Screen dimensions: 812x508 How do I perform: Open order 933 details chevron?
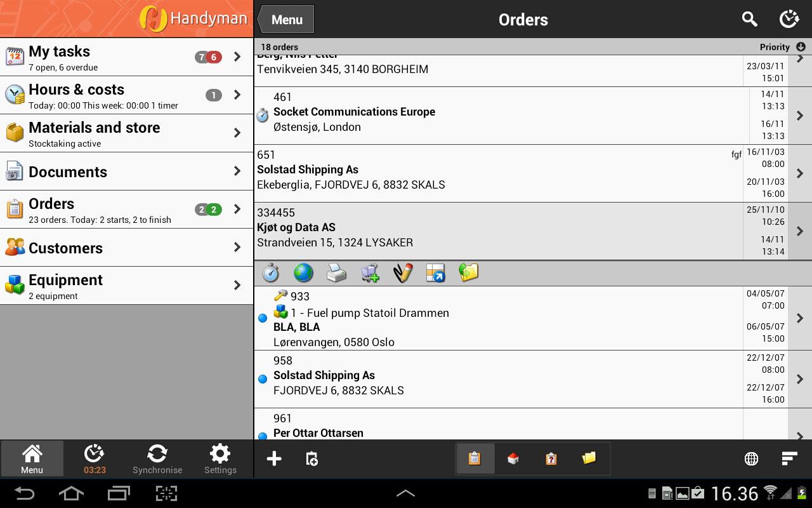coord(800,318)
